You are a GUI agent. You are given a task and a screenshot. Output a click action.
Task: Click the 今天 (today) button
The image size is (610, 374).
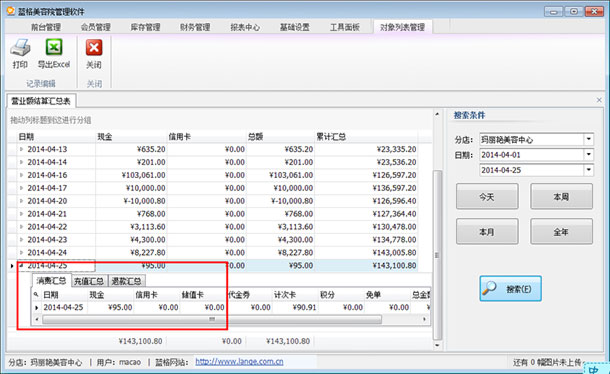(x=487, y=197)
